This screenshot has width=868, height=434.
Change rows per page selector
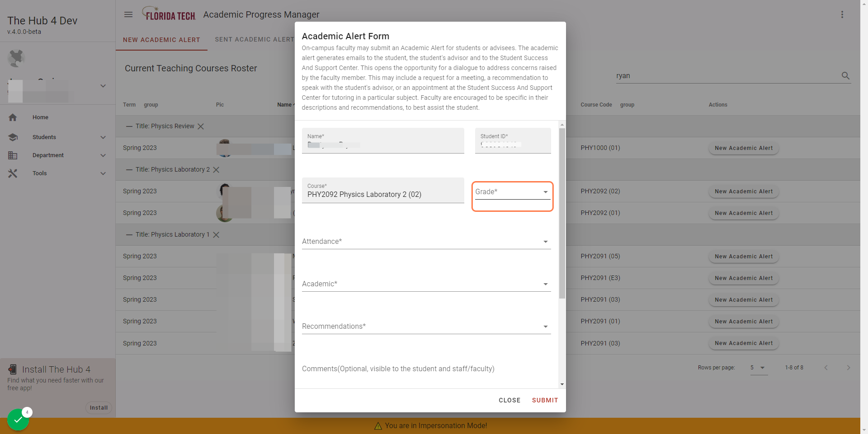pos(758,368)
